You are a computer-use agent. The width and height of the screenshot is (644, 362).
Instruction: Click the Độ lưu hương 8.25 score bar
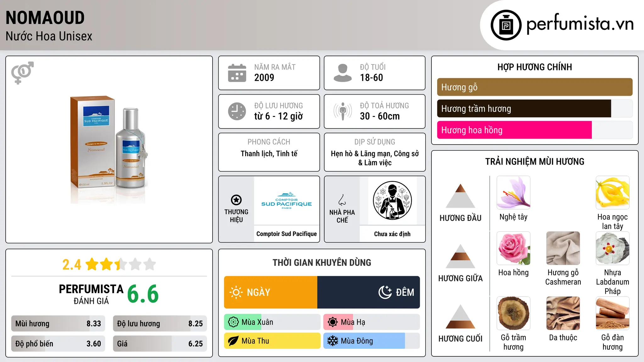click(x=160, y=324)
